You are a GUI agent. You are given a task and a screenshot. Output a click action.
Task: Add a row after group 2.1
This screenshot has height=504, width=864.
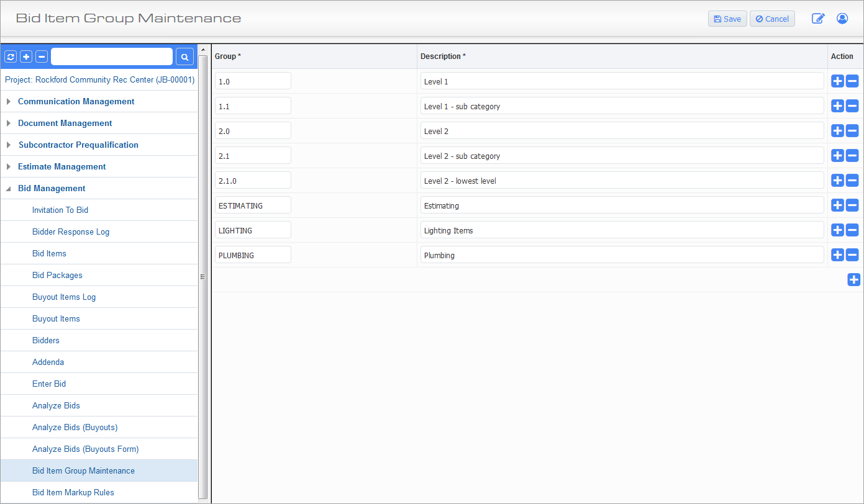tap(837, 155)
